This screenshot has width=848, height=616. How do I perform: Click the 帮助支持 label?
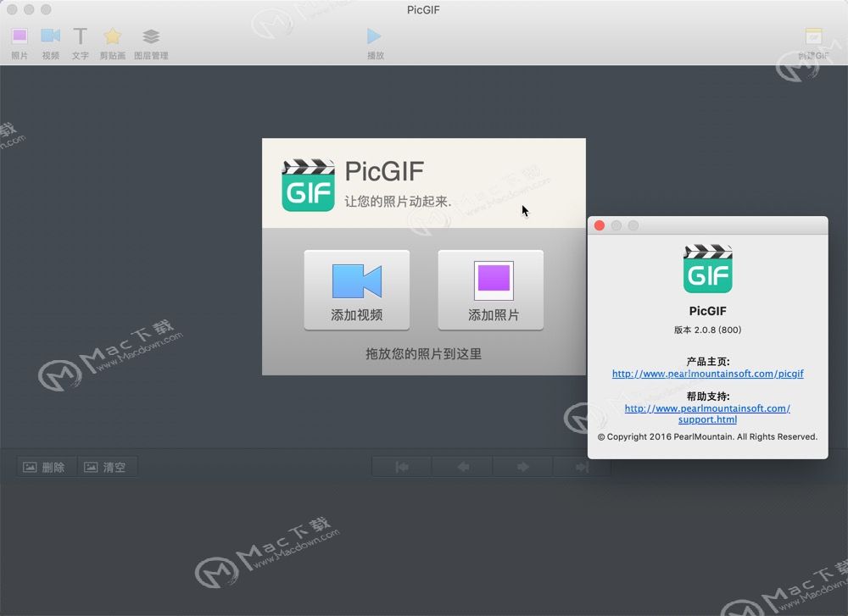click(x=707, y=396)
